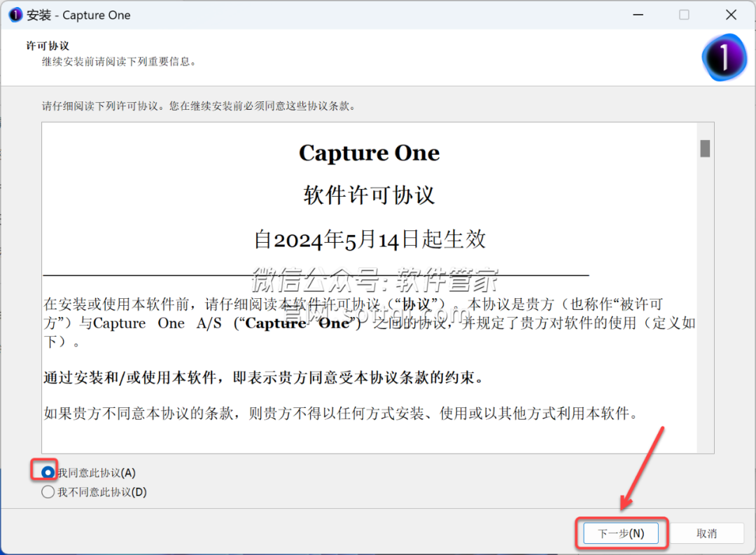Click the paragraph starting '在安装或使用本软件前'
Viewport: 756px width, 555px height.
click(370, 323)
